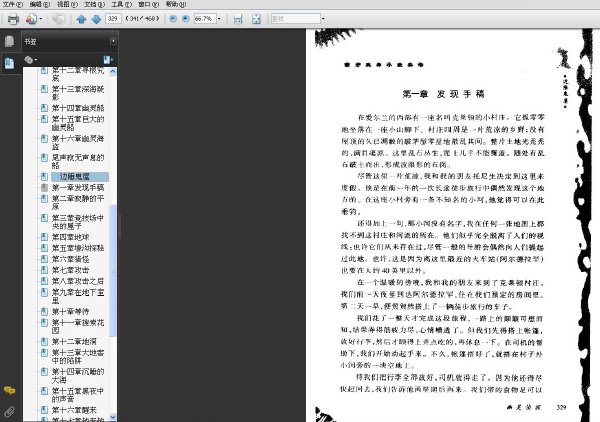Click bookmark icon beside 第五章 entry
Screen dimensions: 600x422
click(44, 248)
